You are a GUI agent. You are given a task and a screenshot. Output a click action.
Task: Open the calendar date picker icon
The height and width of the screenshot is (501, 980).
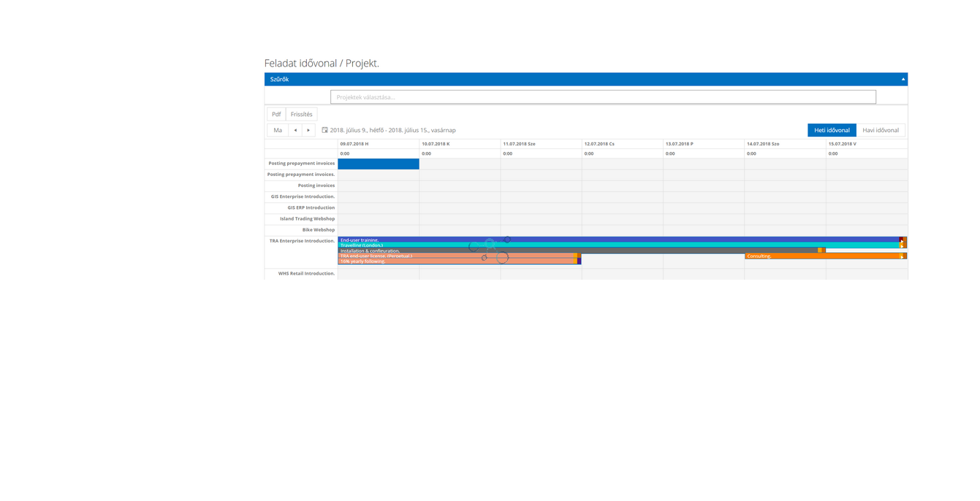(324, 130)
